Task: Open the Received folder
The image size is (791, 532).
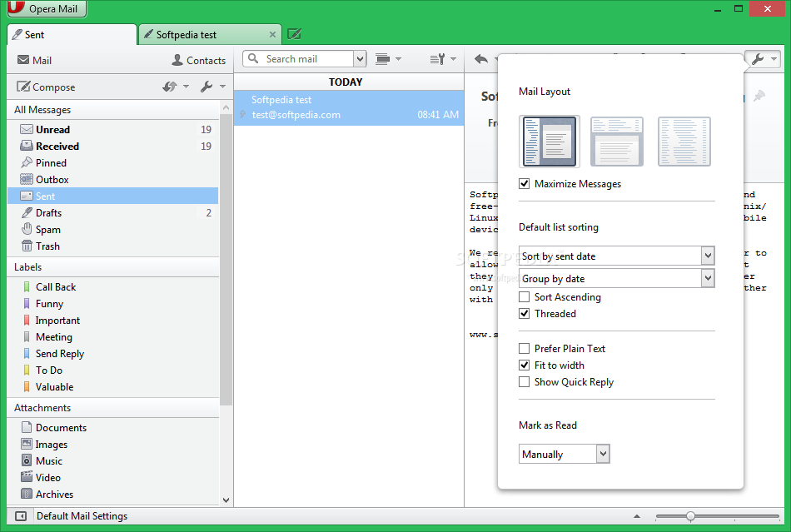Action: tap(113, 147)
